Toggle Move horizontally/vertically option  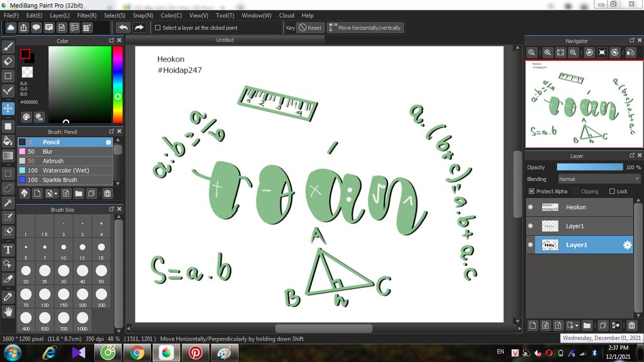[x=365, y=28]
